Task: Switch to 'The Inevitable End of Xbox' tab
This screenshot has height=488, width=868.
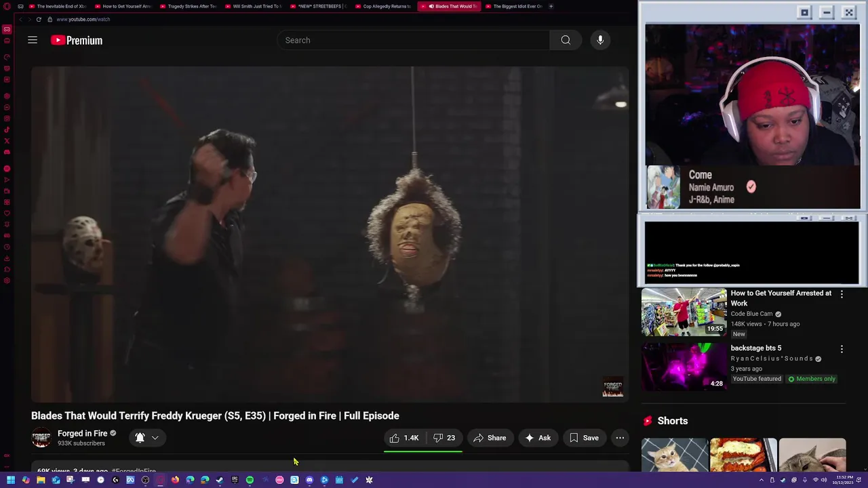Action: (x=57, y=6)
